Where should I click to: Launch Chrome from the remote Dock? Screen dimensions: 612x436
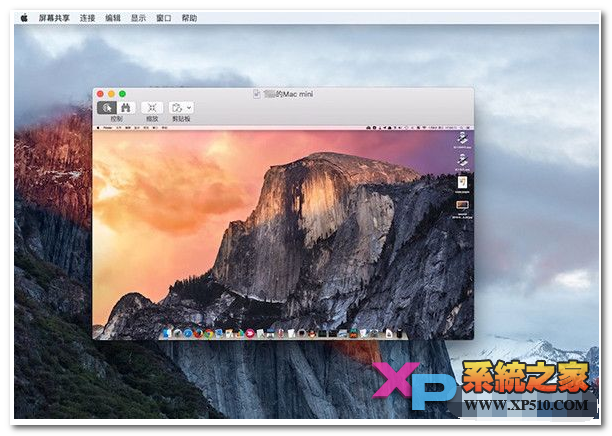tap(209, 334)
